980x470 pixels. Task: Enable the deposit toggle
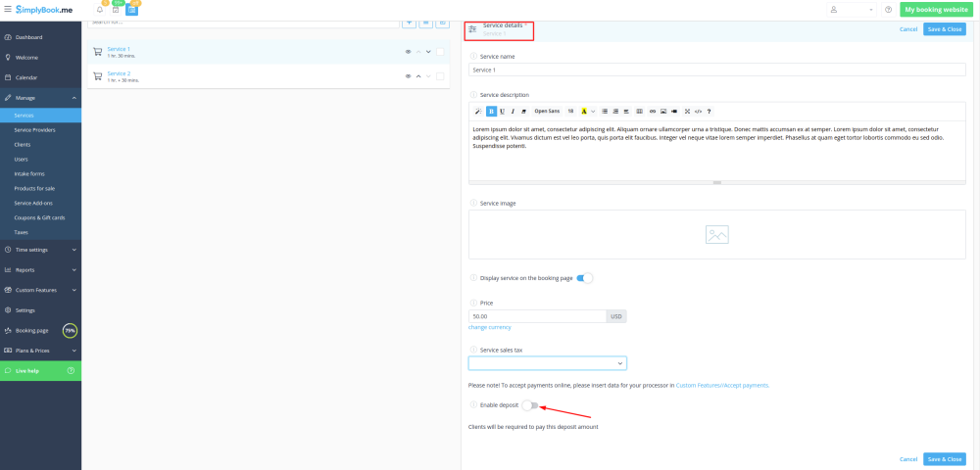pos(529,404)
